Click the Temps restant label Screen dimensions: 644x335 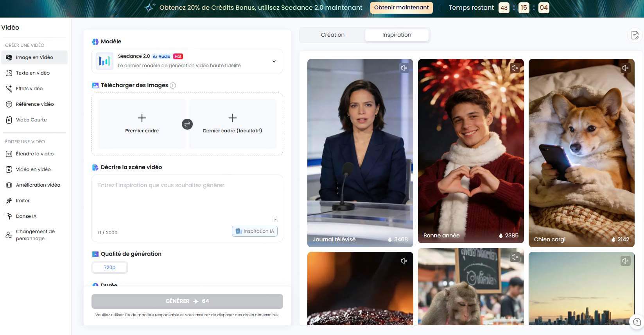click(471, 7)
